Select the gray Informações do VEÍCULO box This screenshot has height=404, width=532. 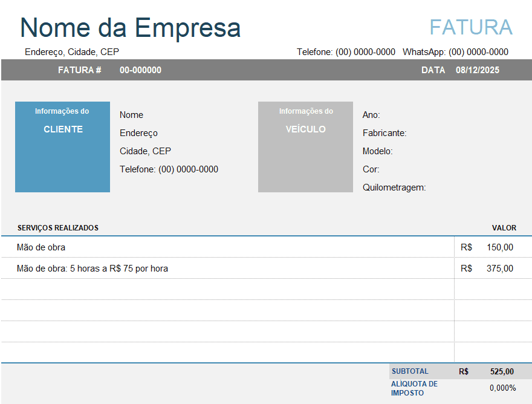pos(305,147)
